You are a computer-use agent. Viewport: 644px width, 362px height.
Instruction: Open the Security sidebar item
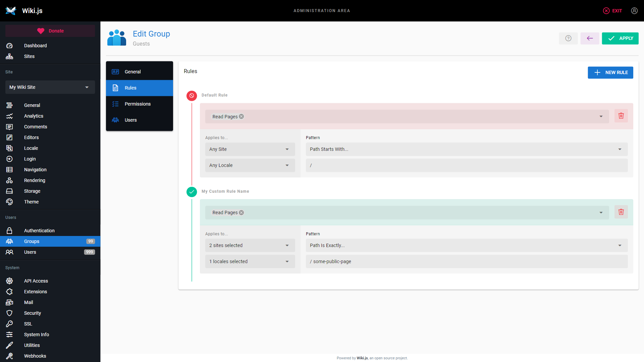33,313
